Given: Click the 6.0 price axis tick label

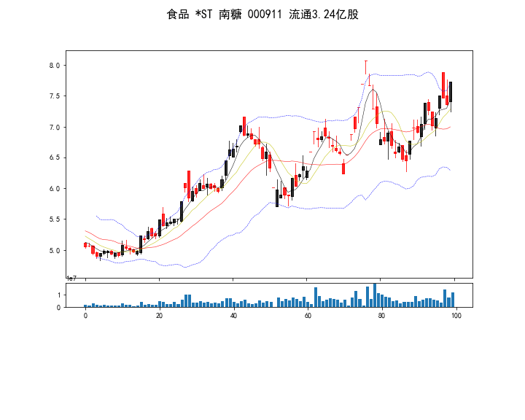Looking at the screenshot, I should (55, 189).
